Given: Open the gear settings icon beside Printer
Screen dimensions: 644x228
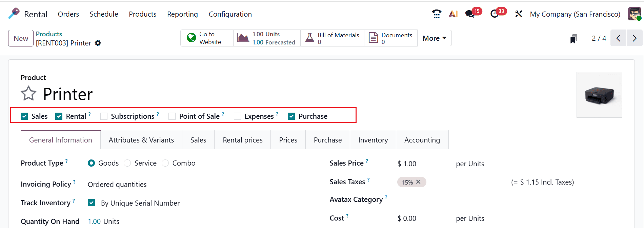Looking at the screenshot, I should pos(98,43).
